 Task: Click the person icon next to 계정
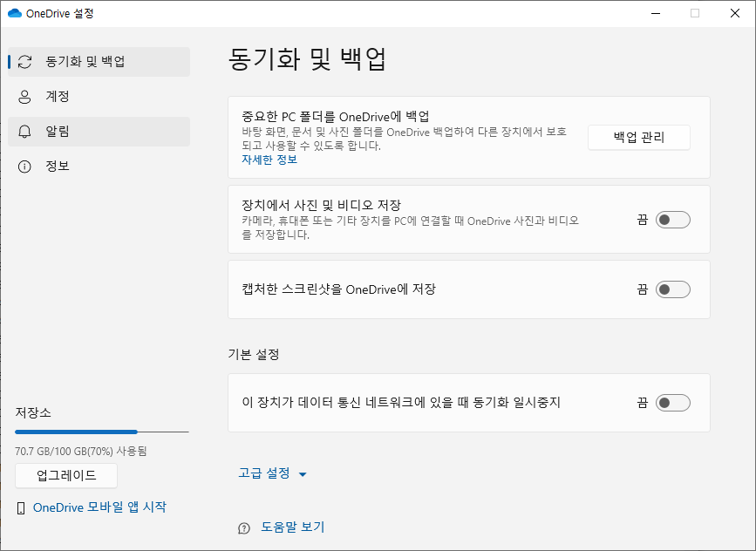click(x=25, y=97)
